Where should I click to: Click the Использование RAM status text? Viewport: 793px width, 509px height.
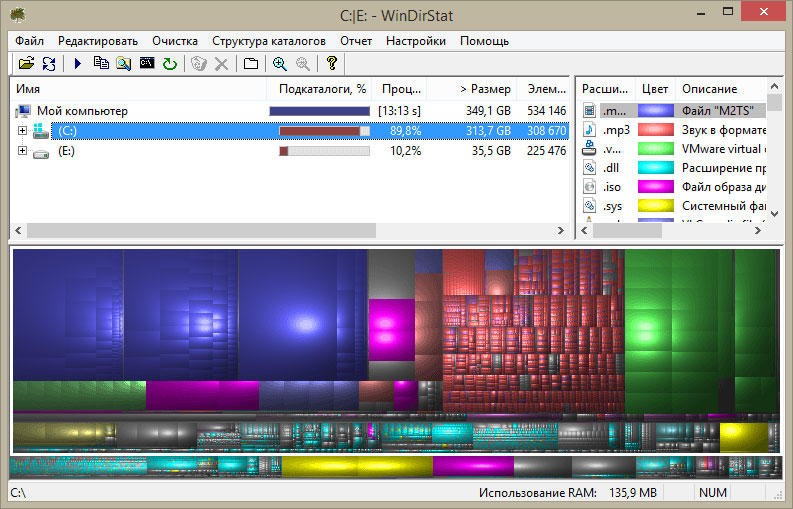(538, 493)
